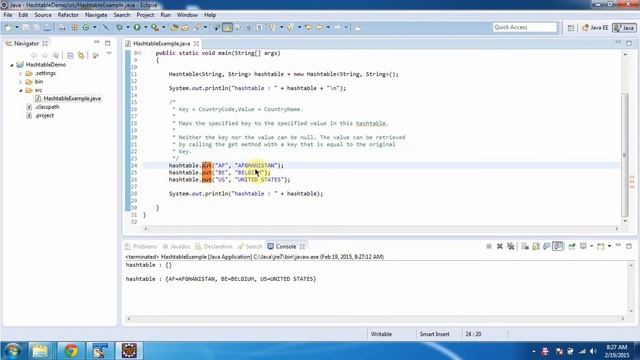The height and width of the screenshot is (360, 640).
Task: Expand the .settings folder
Action: point(20,73)
